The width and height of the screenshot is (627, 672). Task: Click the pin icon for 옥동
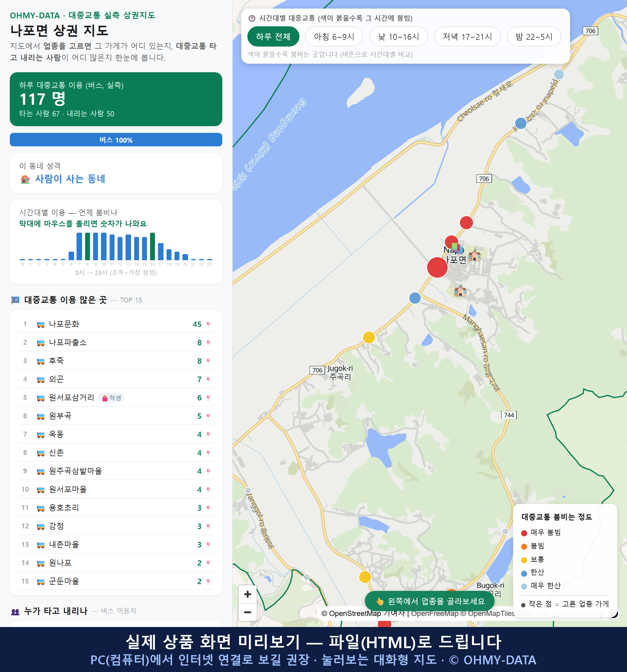click(x=208, y=434)
